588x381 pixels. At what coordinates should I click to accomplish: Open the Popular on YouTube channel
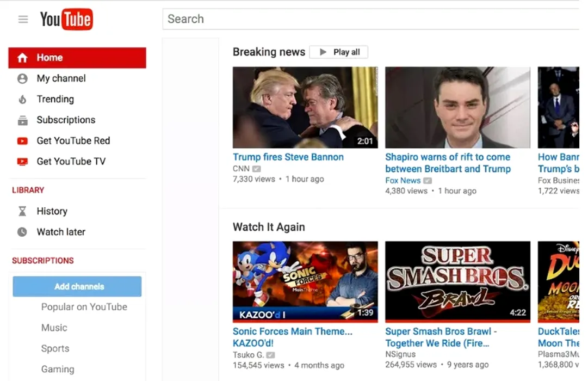(x=84, y=307)
